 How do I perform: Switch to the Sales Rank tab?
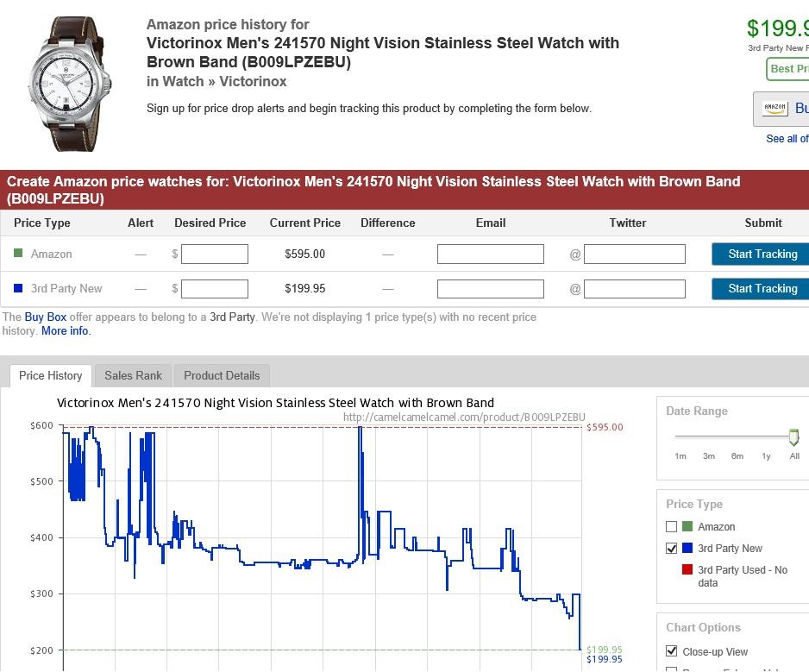133,375
